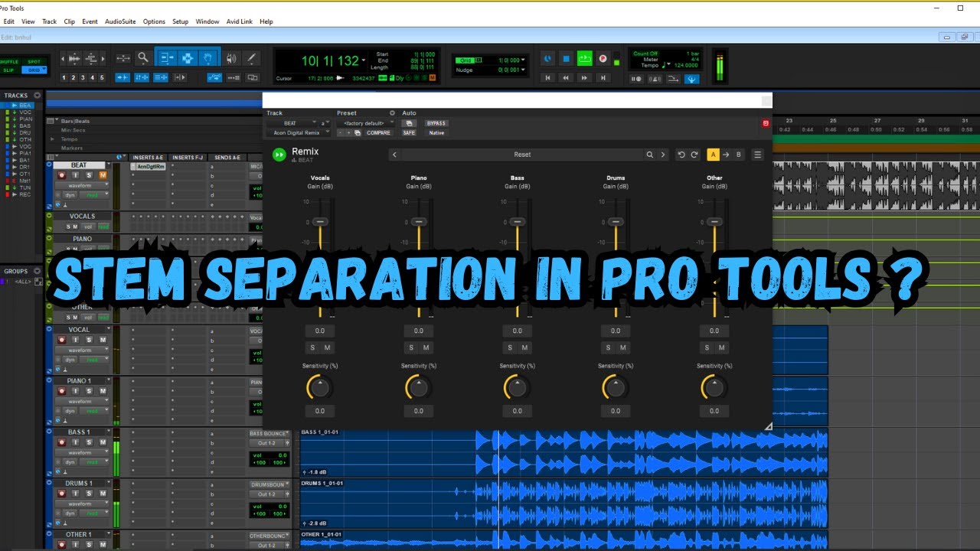Click the Go to End transport button

pos(603,77)
